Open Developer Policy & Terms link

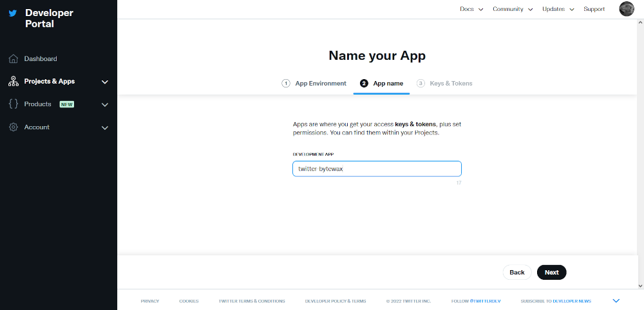coord(336,301)
